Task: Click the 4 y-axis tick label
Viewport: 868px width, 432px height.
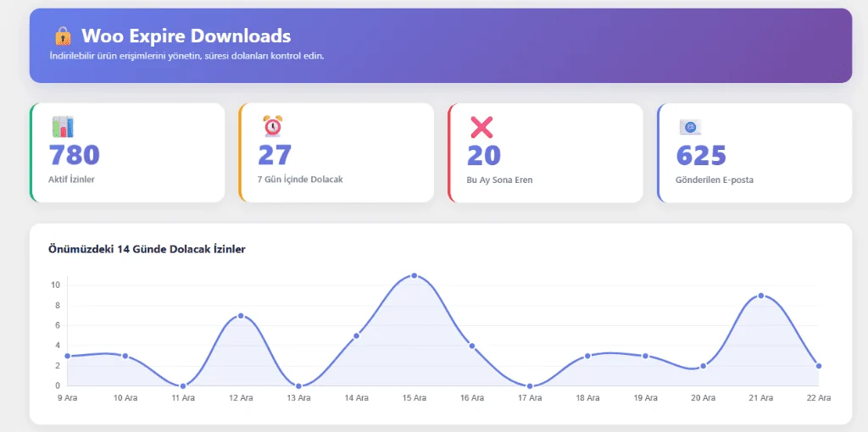Action: tap(58, 346)
